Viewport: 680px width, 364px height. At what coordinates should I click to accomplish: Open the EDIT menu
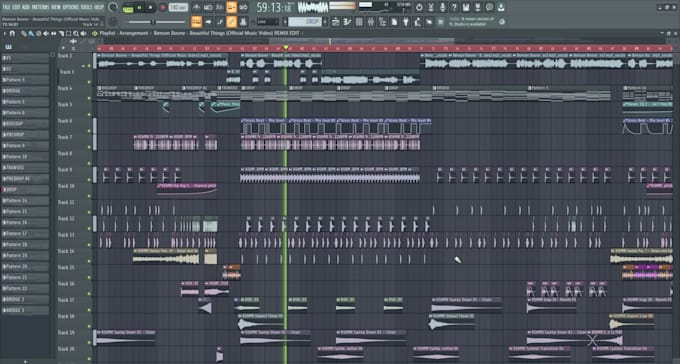(x=17, y=7)
